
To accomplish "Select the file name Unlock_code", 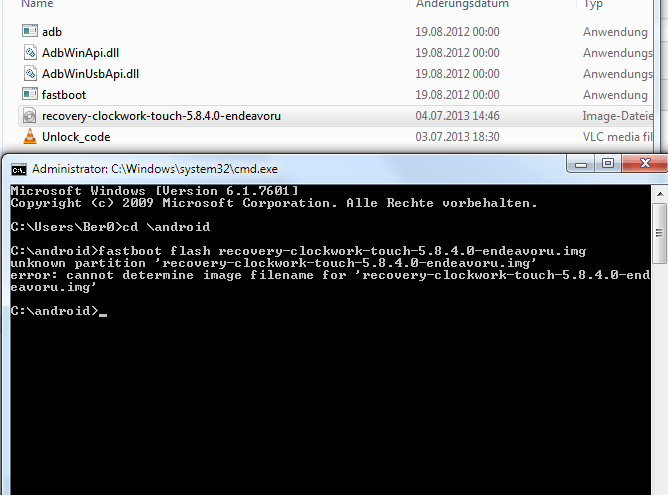I will [76, 137].
